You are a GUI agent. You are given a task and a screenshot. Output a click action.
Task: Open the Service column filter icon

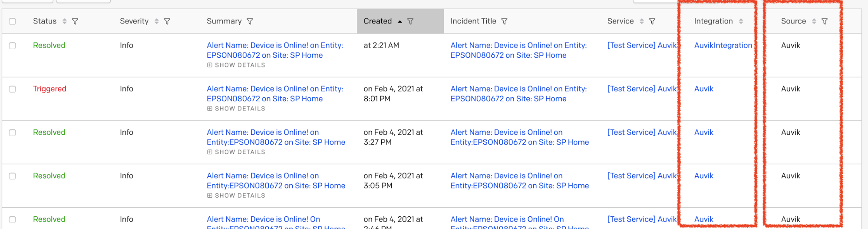point(652,21)
